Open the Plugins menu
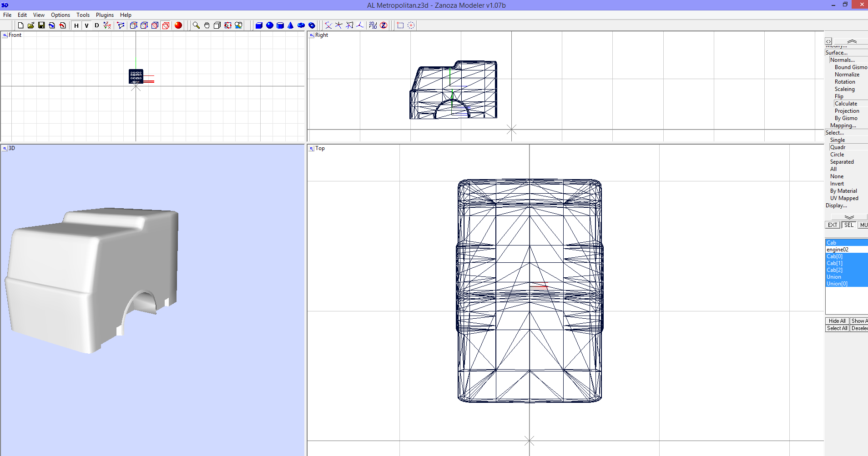The image size is (868, 456). tap(104, 15)
